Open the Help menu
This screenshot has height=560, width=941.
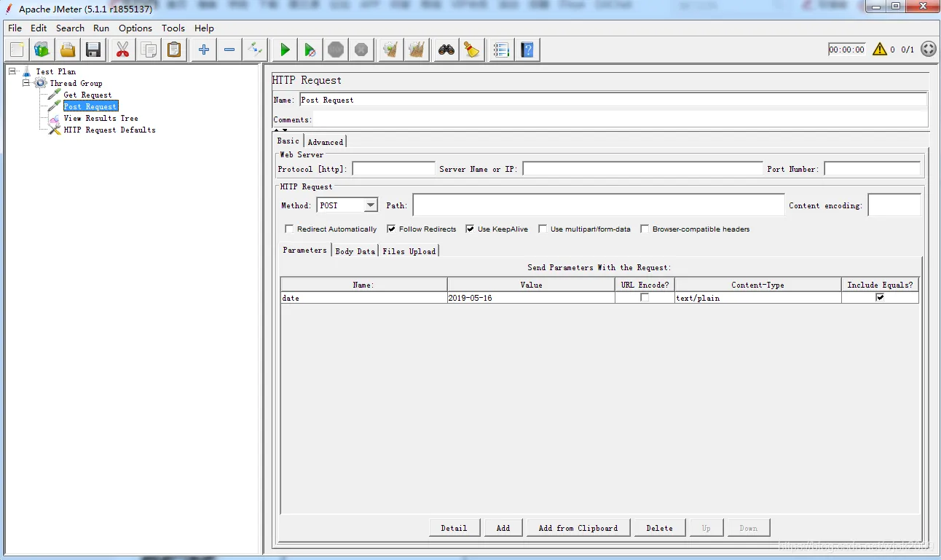point(205,28)
